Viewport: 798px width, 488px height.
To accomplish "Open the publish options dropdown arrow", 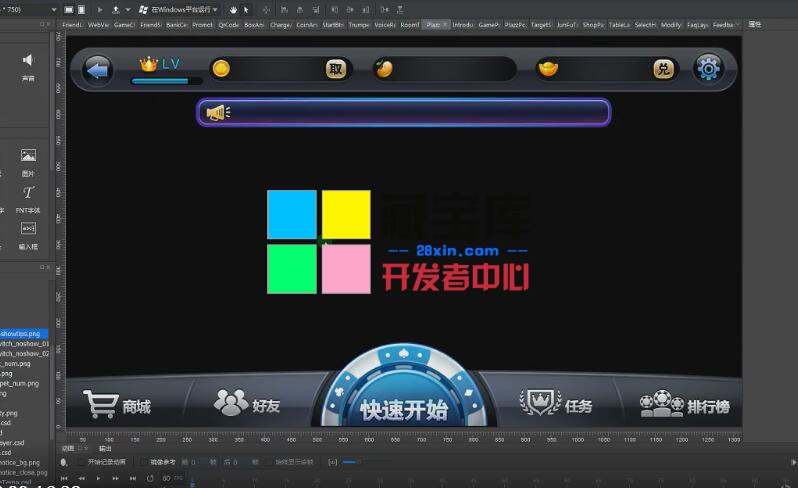I will [x=128, y=10].
